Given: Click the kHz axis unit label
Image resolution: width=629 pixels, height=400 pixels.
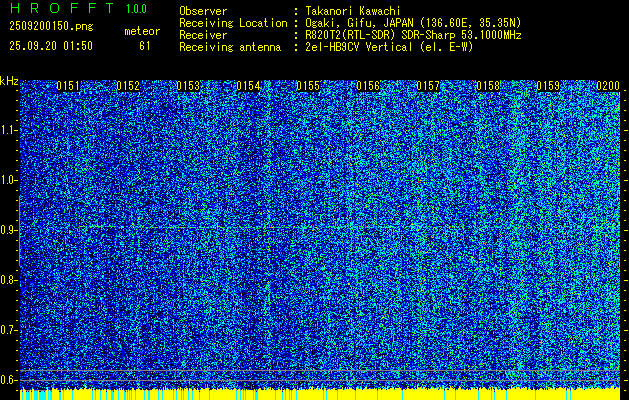Looking at the screenshot, I should [x=9, y=81].
